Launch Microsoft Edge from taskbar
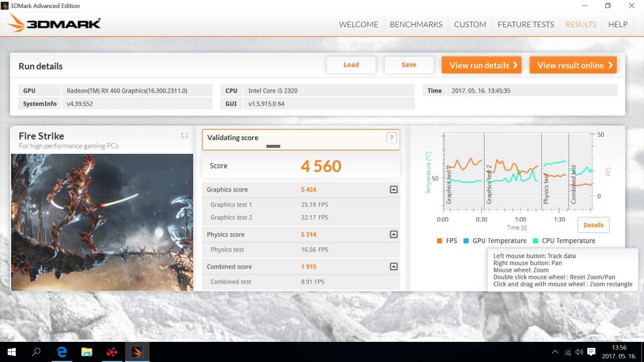644x362 pixels. pyautogui.click(x=62, y=352)
